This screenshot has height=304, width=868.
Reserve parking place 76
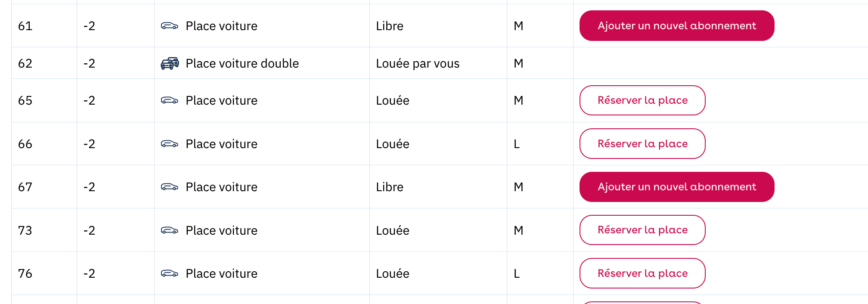[642, 273]
